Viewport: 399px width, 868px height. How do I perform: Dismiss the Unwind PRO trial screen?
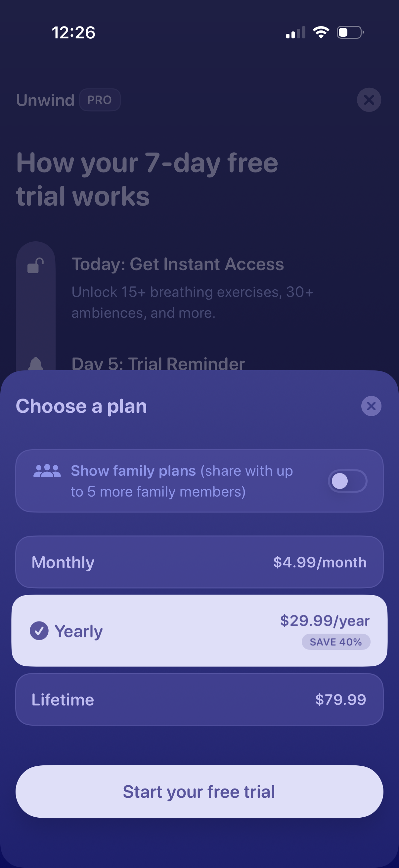point(369,100)
